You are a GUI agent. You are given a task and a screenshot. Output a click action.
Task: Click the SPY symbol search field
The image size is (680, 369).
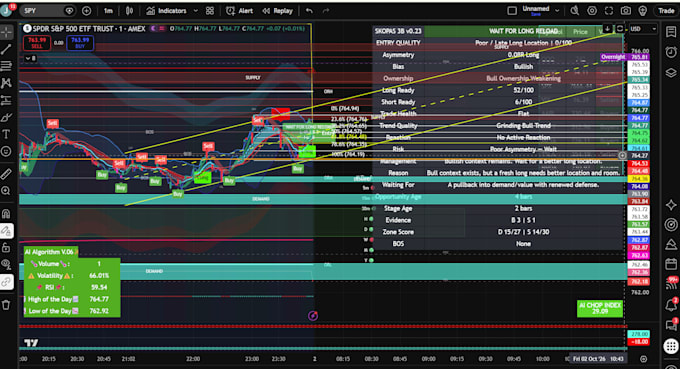[x=48, y=10]
